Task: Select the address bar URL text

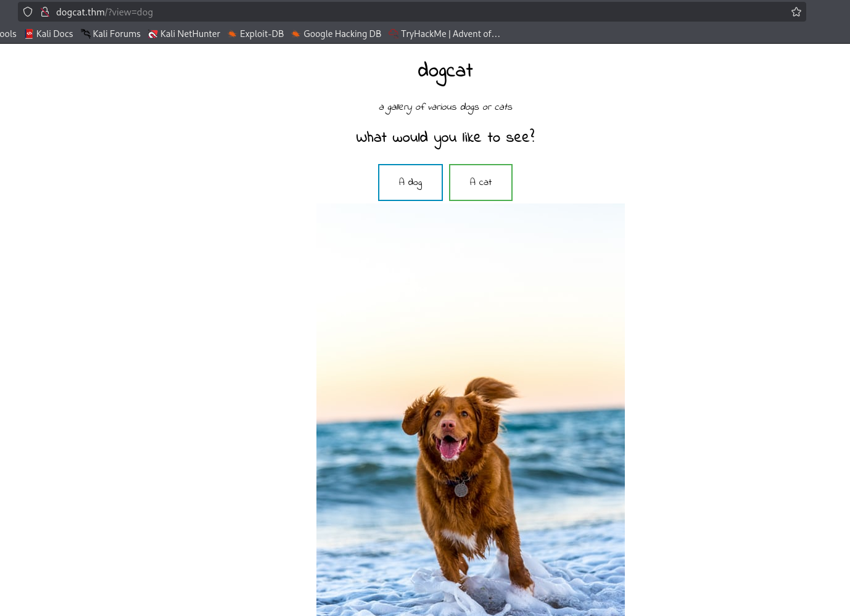Action: pyautogui.click(x=105, y=12)
